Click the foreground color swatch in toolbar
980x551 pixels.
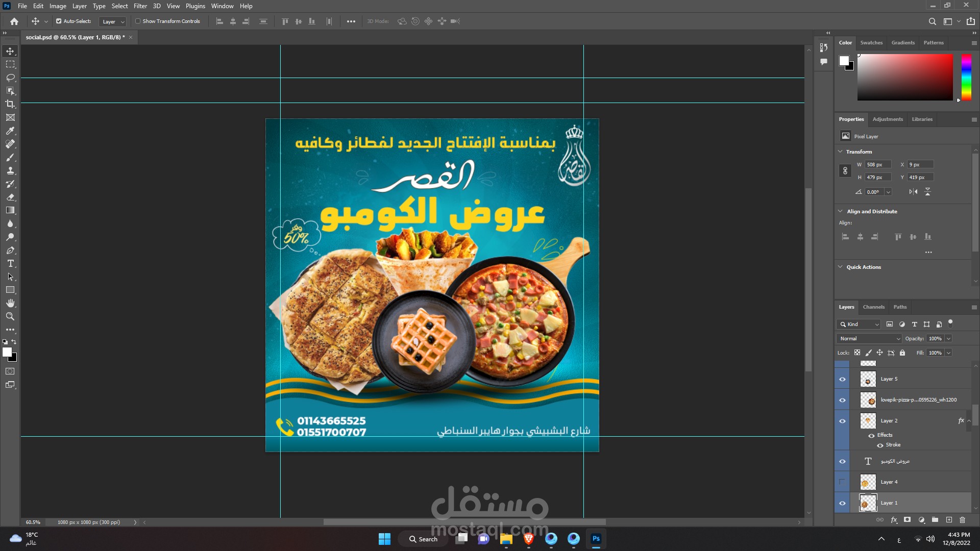[7, 352]
